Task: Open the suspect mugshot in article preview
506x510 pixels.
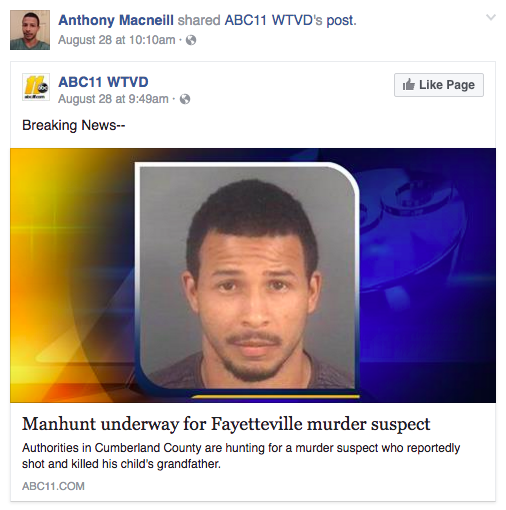Action: pos(247,277)
